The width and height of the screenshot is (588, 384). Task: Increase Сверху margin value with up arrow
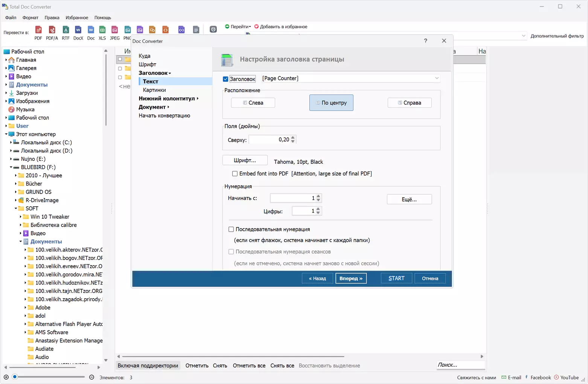pyautogui.click(x=293, y=137)
